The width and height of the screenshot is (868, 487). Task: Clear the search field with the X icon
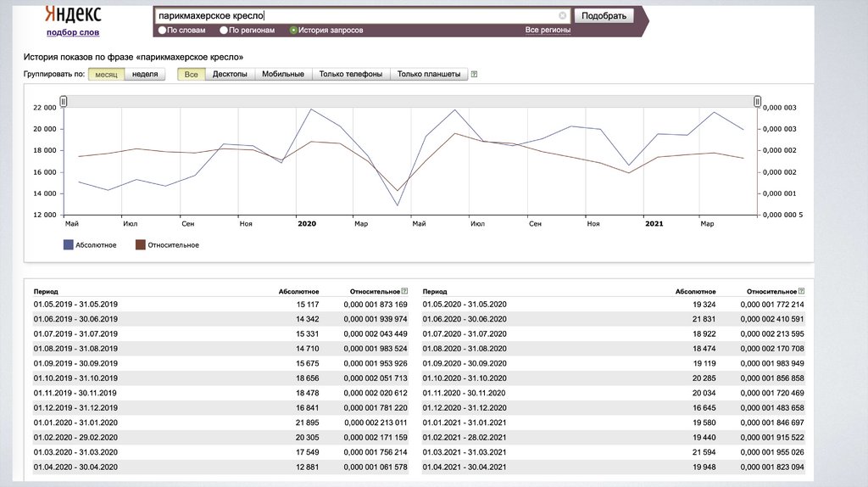click(x=563, y=15)
